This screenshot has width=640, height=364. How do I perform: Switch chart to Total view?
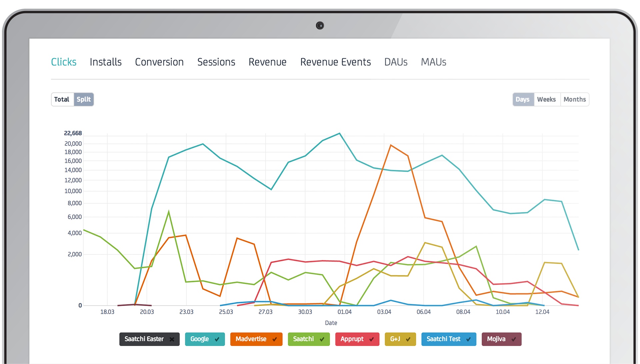[62, 99]
